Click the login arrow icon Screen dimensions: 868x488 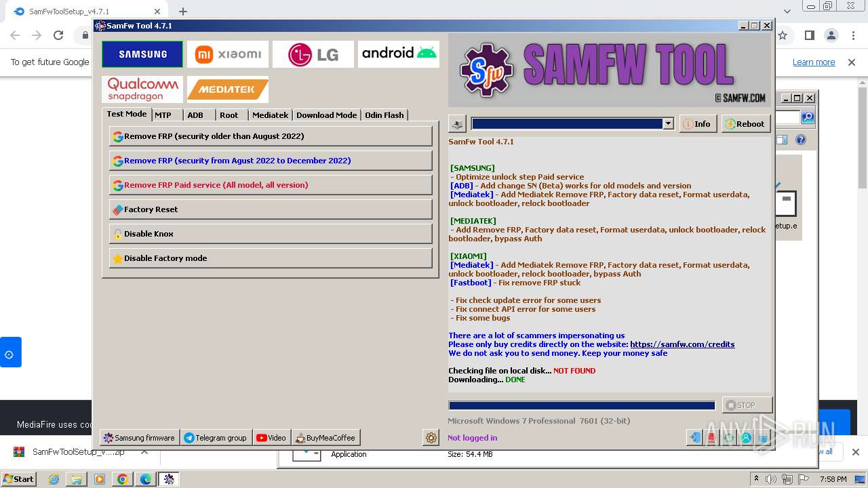694,438
